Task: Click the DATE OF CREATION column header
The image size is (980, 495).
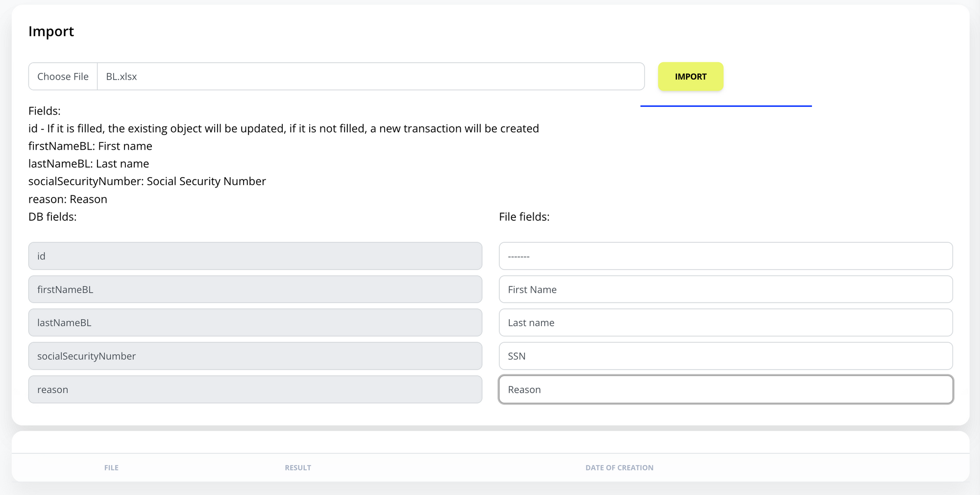Action: pyautogui.click(x=619, y=468)
